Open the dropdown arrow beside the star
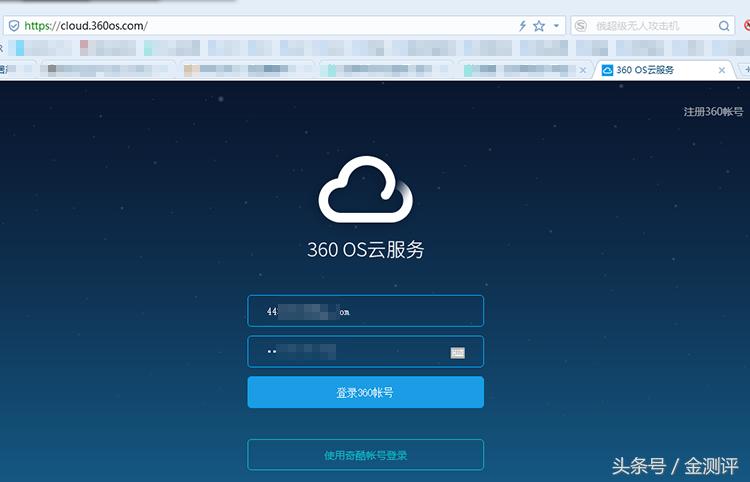 556,26
